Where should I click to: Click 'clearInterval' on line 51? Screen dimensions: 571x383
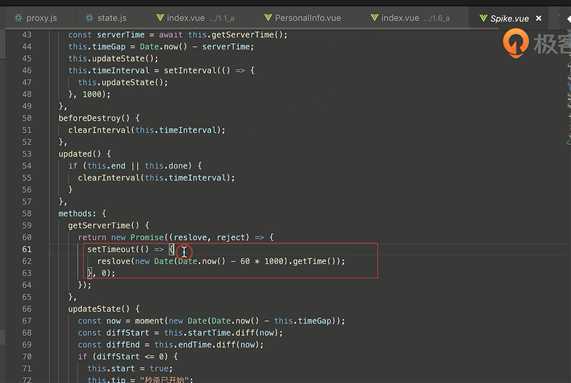tap(99, 130)
